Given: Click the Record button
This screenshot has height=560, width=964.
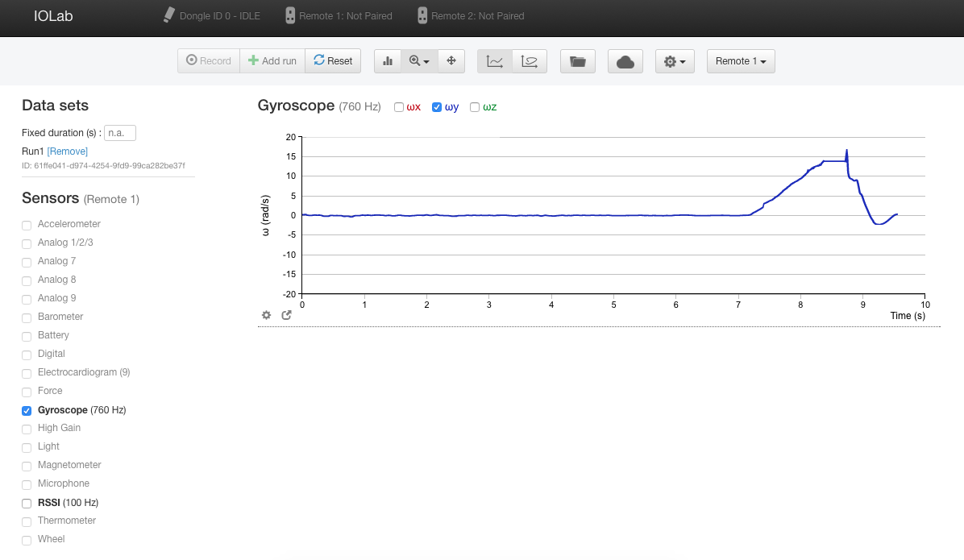Looking at the screenshot, I should [x=209, y=61].
